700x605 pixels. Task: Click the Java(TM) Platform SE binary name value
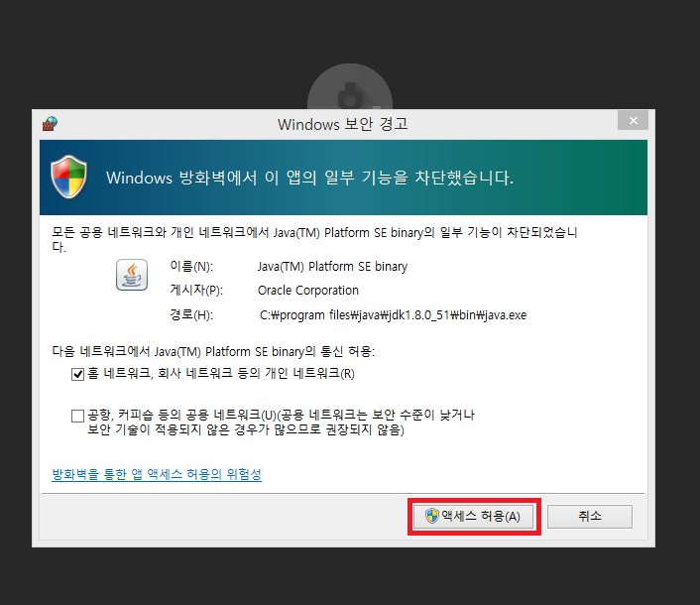click(332, 267)
